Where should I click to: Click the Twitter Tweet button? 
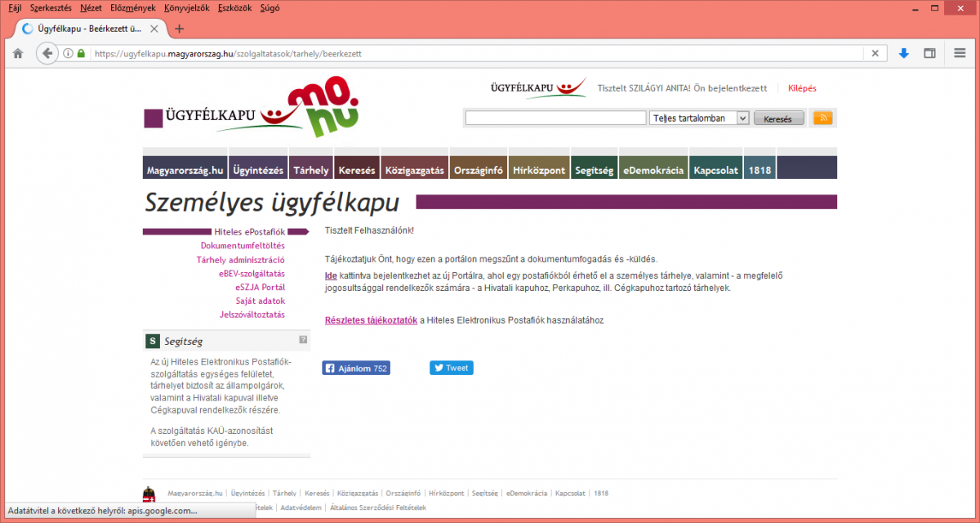tap(452, 369)
